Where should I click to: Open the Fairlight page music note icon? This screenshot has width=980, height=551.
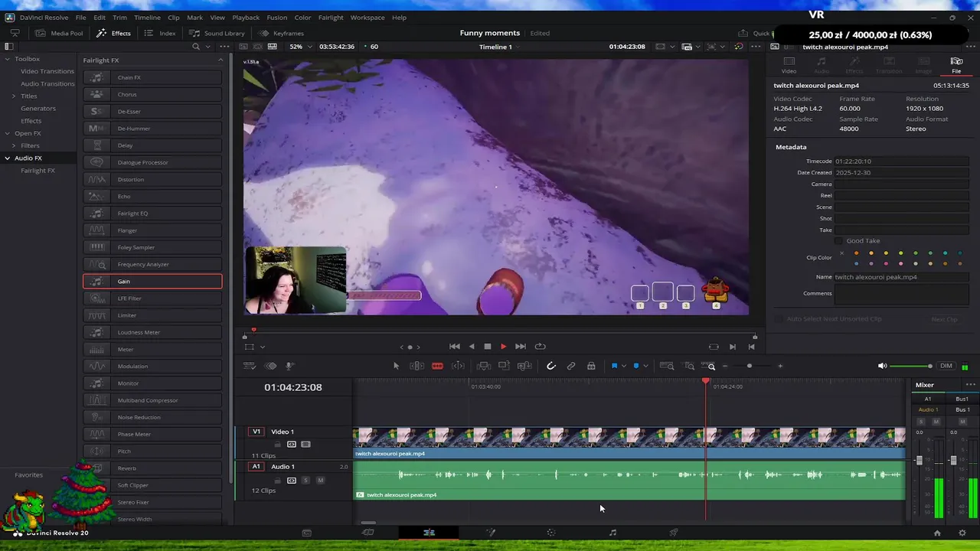point(612,533)
